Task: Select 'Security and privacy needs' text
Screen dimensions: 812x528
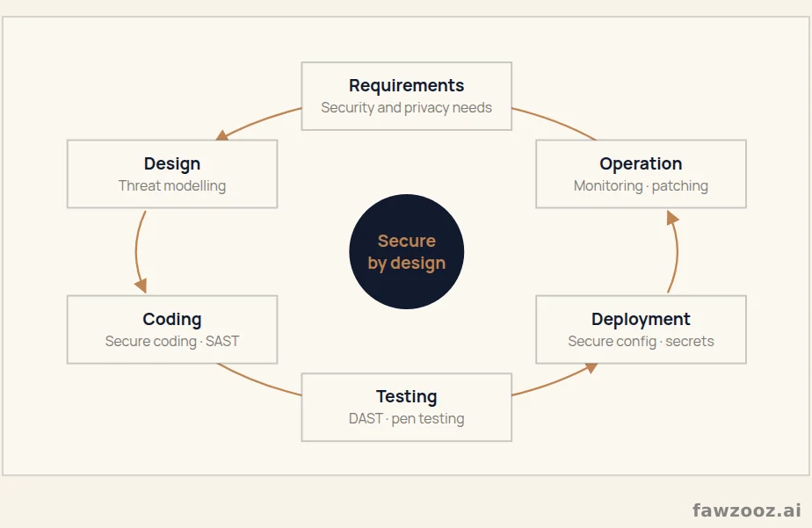Action: [407, 108]
